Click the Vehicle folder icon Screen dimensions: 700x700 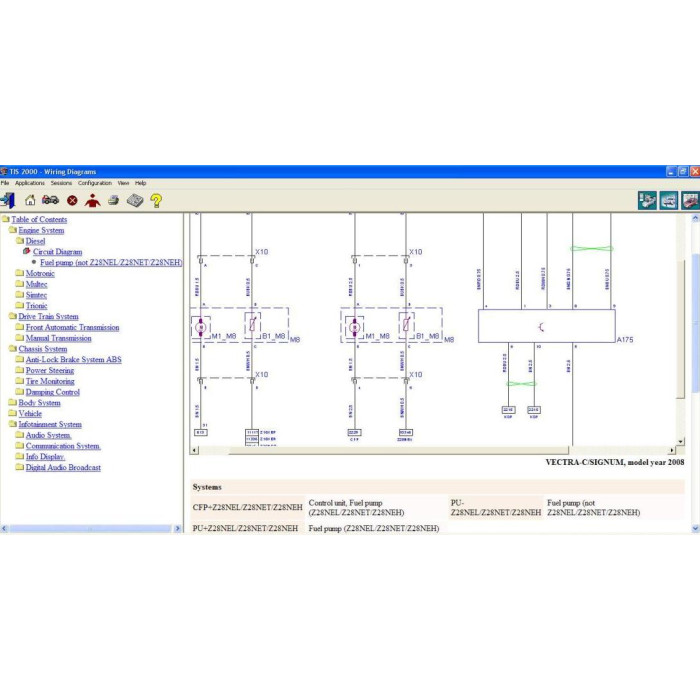click(12, 413)
